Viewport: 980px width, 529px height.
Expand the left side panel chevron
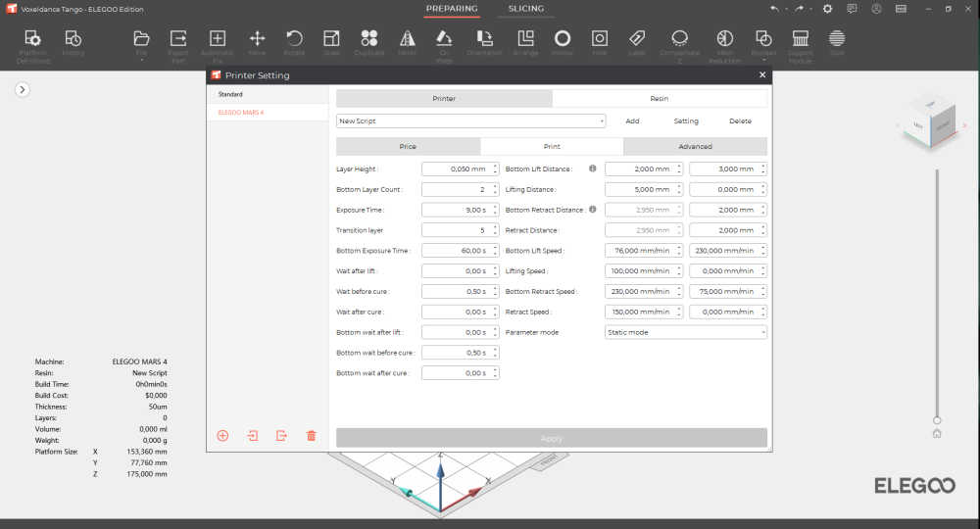[x=22, y=90]
